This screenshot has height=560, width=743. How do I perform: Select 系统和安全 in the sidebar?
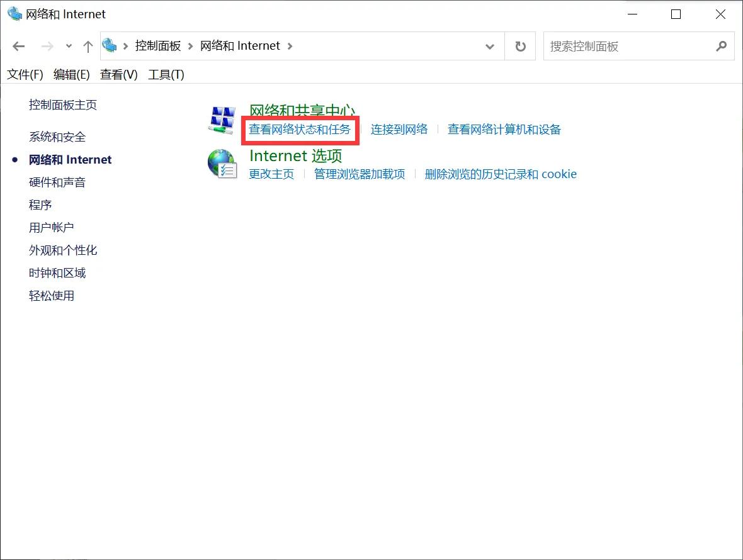(x=57, y=137)
